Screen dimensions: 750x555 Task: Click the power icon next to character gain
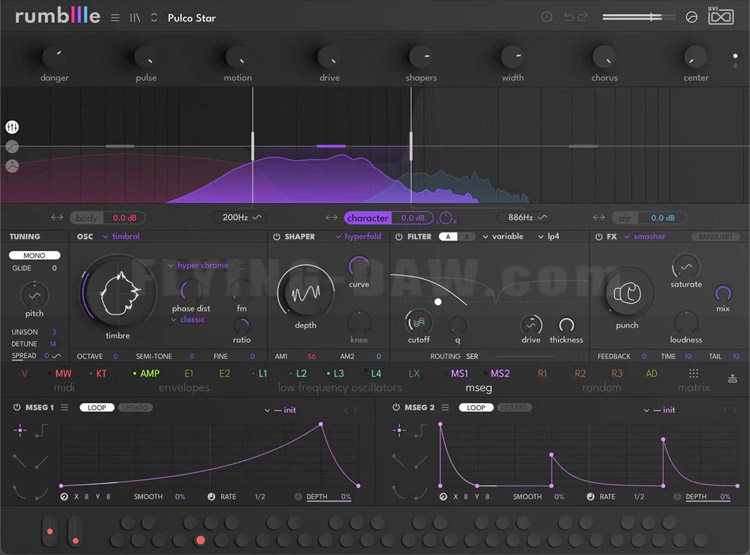coord(446,218)
